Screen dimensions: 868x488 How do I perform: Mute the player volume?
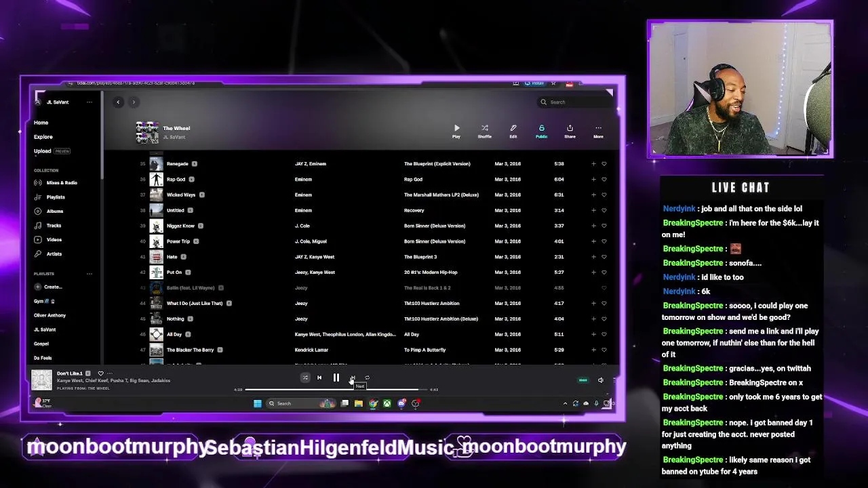coord(600,380)
